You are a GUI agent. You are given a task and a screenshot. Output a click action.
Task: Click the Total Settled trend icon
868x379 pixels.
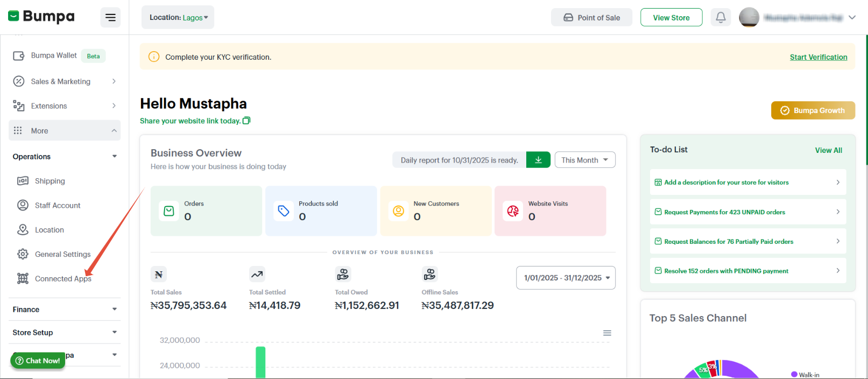(257, 275)
